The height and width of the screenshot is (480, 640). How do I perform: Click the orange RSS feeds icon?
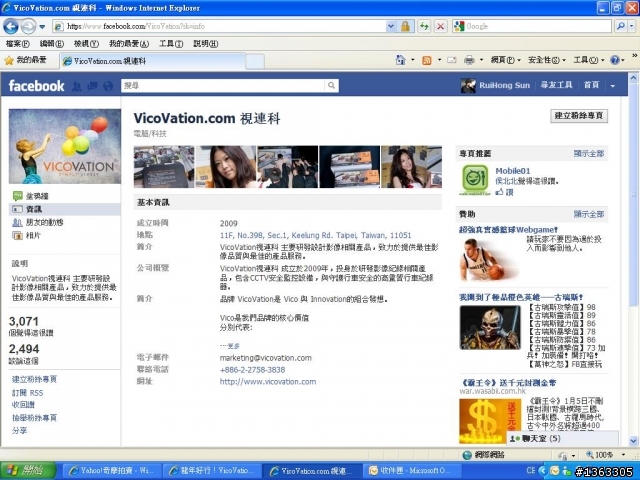tap(427, 60)
